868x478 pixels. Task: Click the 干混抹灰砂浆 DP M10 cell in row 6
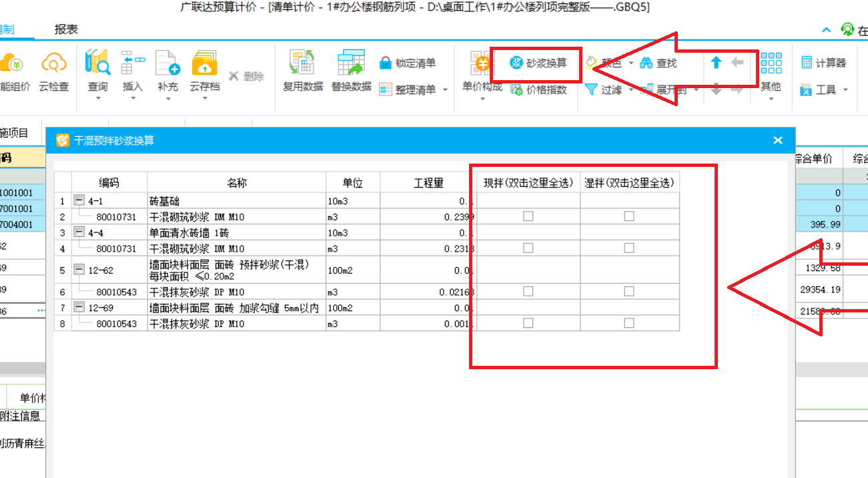(x=237, y=292)
